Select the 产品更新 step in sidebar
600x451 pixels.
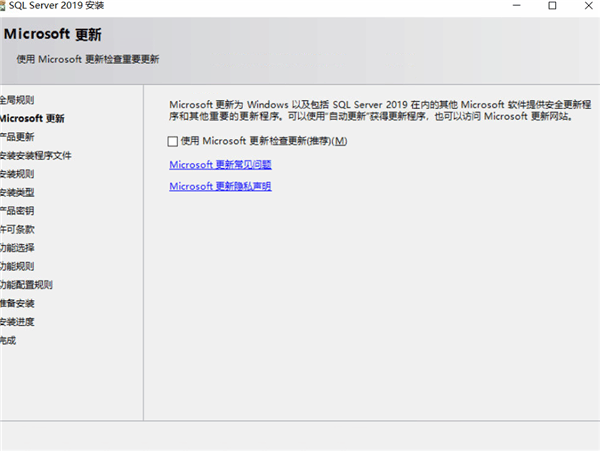click(17, 137)
